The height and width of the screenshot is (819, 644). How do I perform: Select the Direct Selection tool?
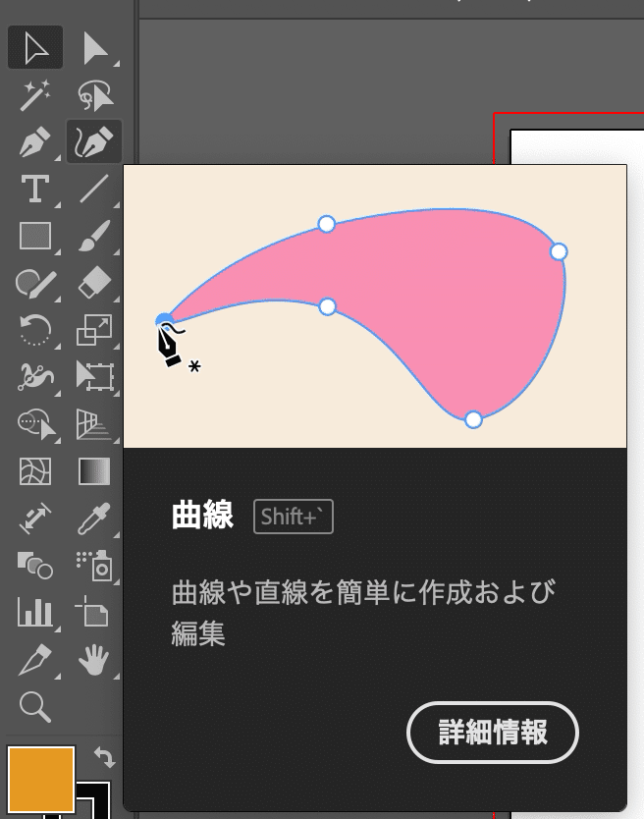(x=94, y=47)
